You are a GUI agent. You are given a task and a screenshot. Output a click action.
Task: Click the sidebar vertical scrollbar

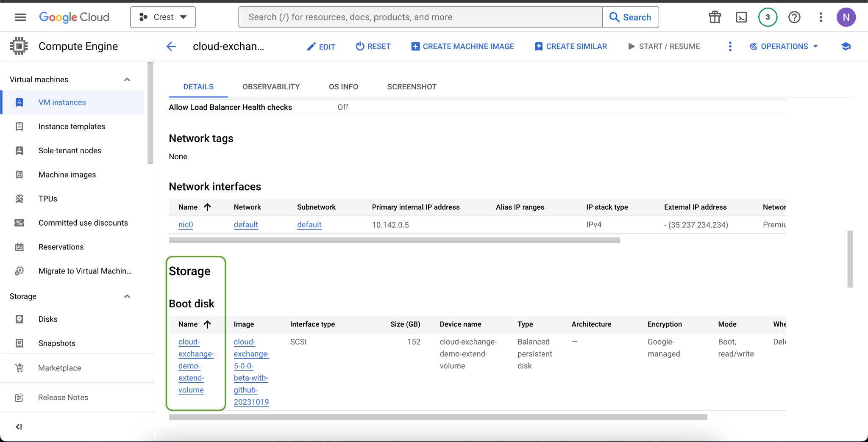150,113
